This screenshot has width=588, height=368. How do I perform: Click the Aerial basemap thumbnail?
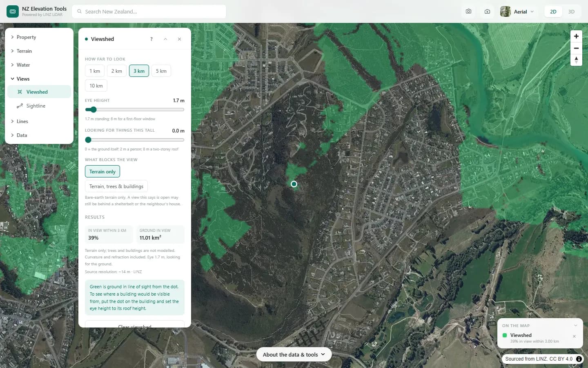pos(506,11)
